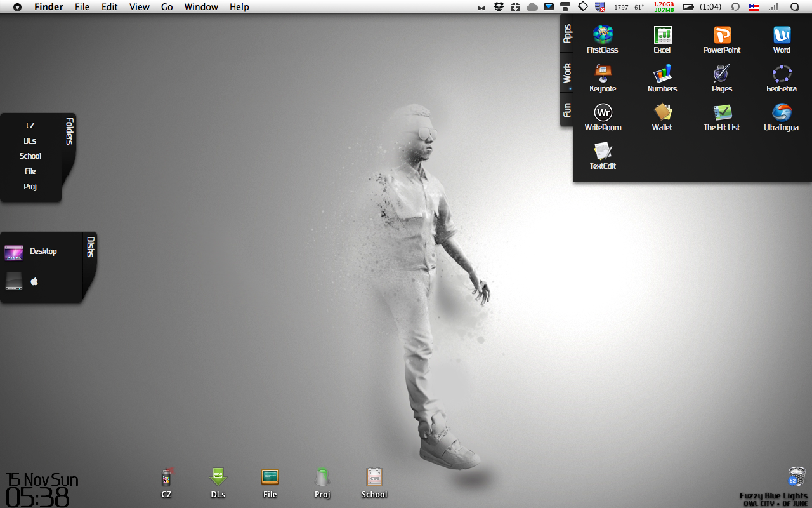Open Ultralingua dictionary app
Image resolution: width=812 pixels, height=508 pixels.
(x=782, y=117)
